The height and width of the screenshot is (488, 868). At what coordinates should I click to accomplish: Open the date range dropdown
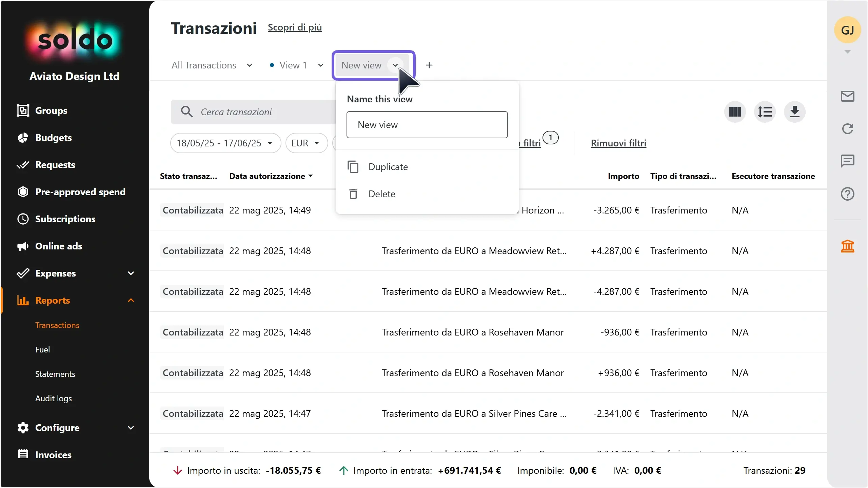click(225, 143)
